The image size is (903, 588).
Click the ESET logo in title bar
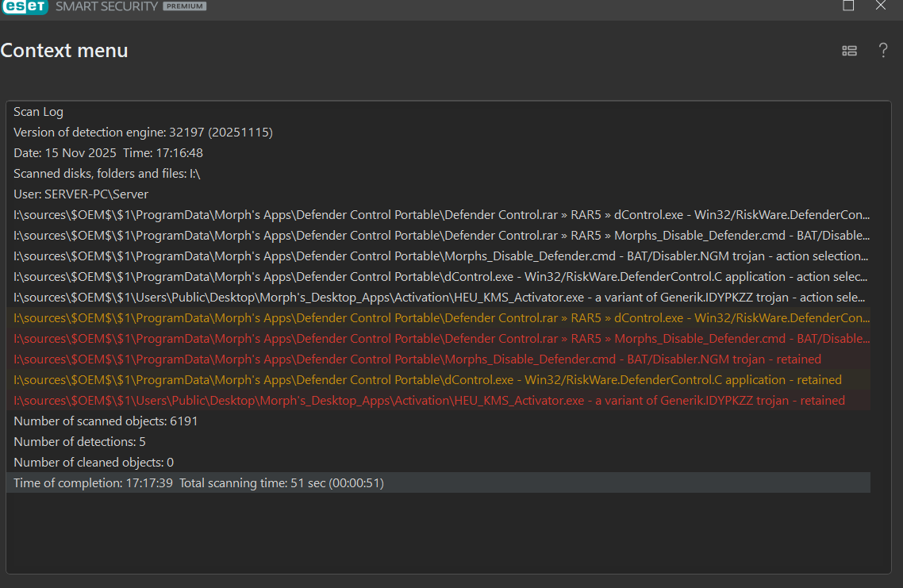(x=24, y=6)
